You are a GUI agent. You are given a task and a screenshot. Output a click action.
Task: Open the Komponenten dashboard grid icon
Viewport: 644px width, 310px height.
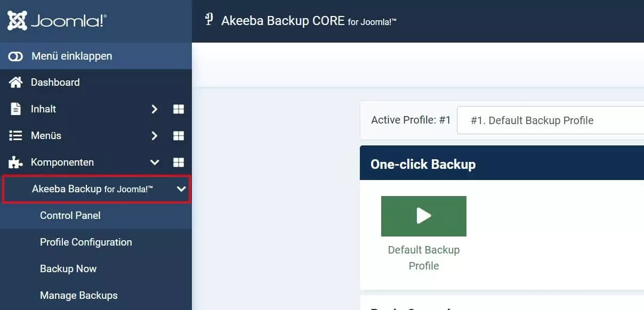(179, 162)
